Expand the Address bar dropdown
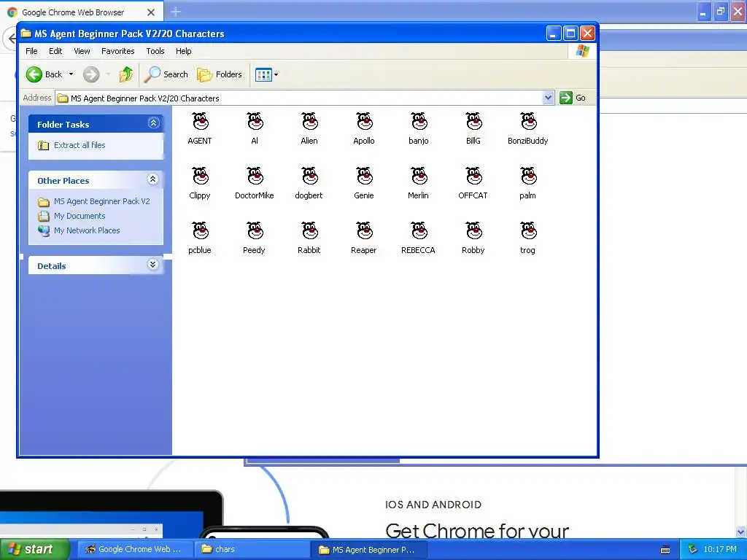Image resolution: width=747 pixels, height=560 pixels. click(x=548, y=98)
